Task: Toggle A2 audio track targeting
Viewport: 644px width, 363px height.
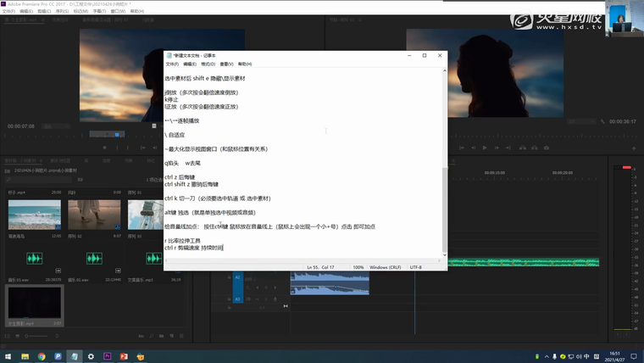Action: [238, 277]
